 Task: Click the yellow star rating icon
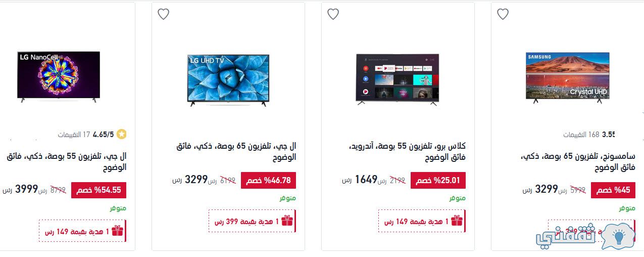click(121, 135)
